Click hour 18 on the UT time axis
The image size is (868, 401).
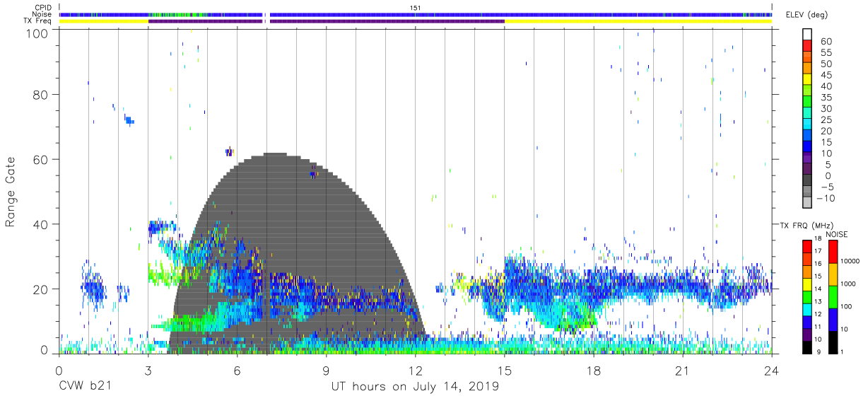(x=594, y=371)
